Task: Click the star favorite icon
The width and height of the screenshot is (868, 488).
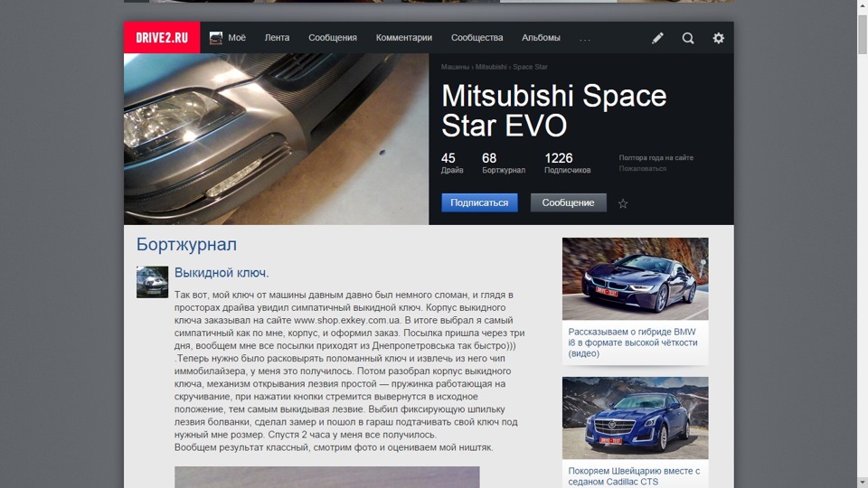Action: coord(623,203)
